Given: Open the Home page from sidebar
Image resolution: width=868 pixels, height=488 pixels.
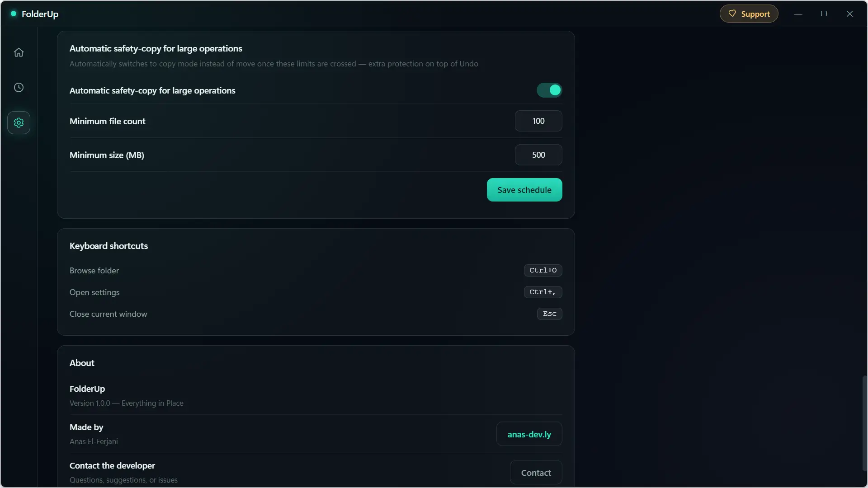Looking at the screenshot, I should [x=19, y=52].
